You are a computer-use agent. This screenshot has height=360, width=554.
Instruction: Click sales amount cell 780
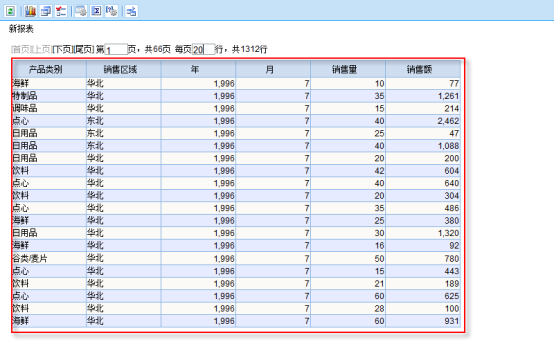(x=423, y=259)
